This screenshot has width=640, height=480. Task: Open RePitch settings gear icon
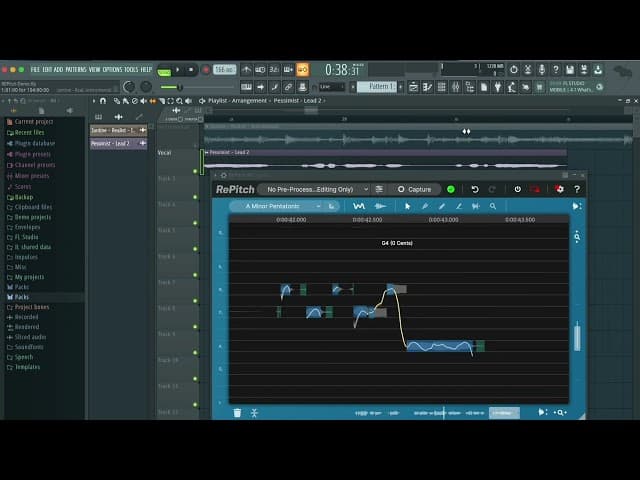click(559, 189)
